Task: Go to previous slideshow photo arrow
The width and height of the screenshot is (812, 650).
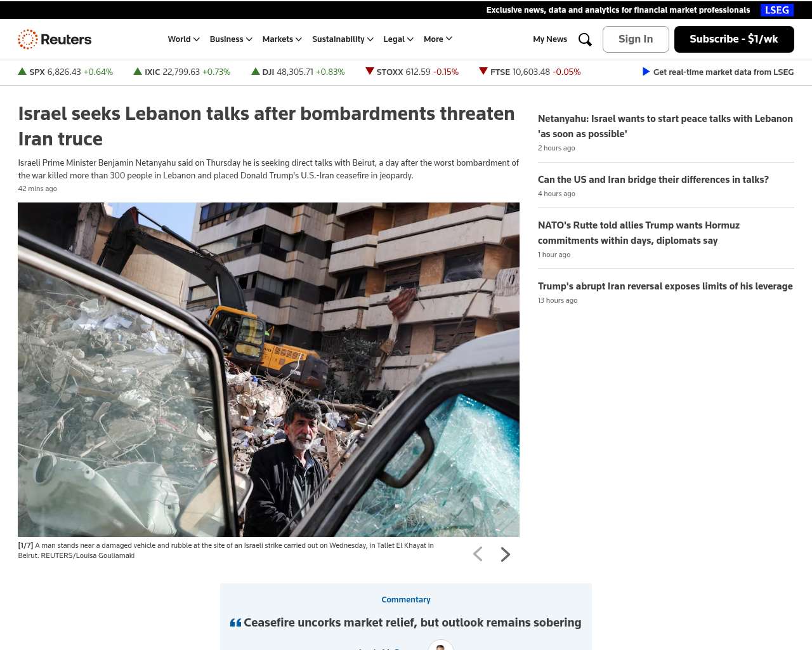Action: pyautogui.click(x=478, y=554)
